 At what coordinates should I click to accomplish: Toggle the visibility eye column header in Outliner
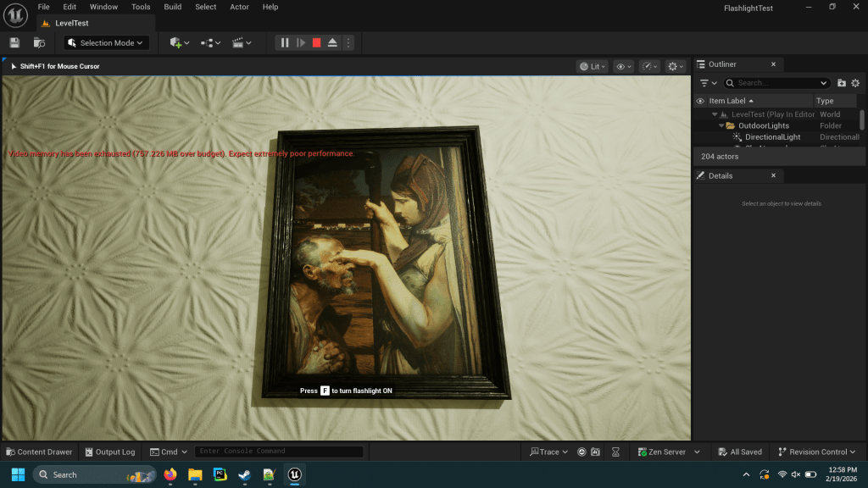pyautogui.click(x=700, y=101)
